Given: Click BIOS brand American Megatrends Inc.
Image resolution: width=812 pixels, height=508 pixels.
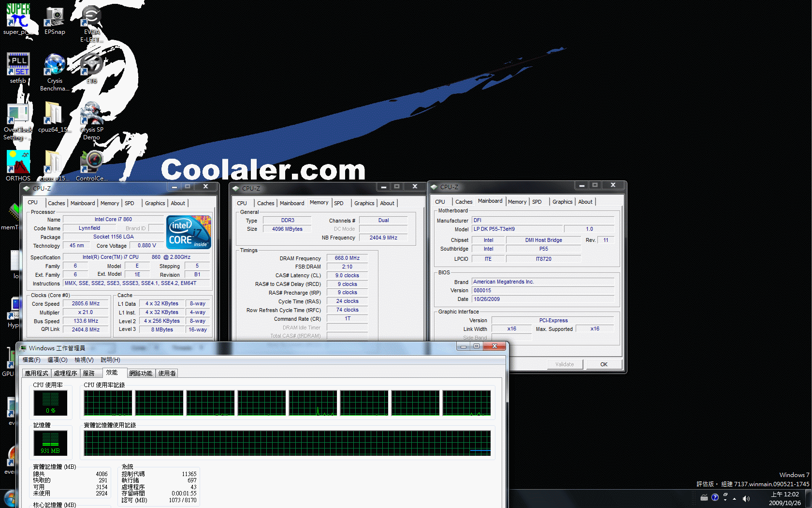Looking at the screenshot, I should (x=543, y=282).
